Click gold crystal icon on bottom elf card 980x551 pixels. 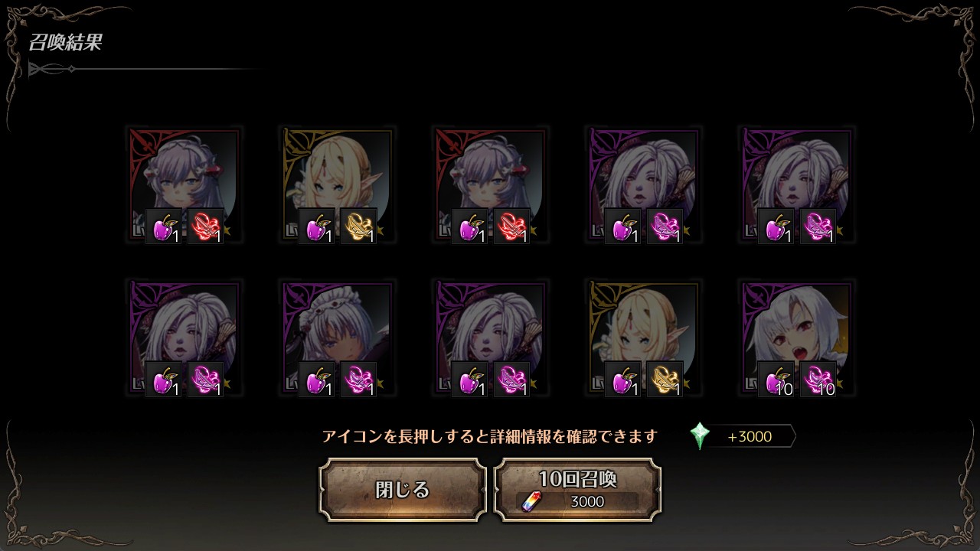[665, 380]
